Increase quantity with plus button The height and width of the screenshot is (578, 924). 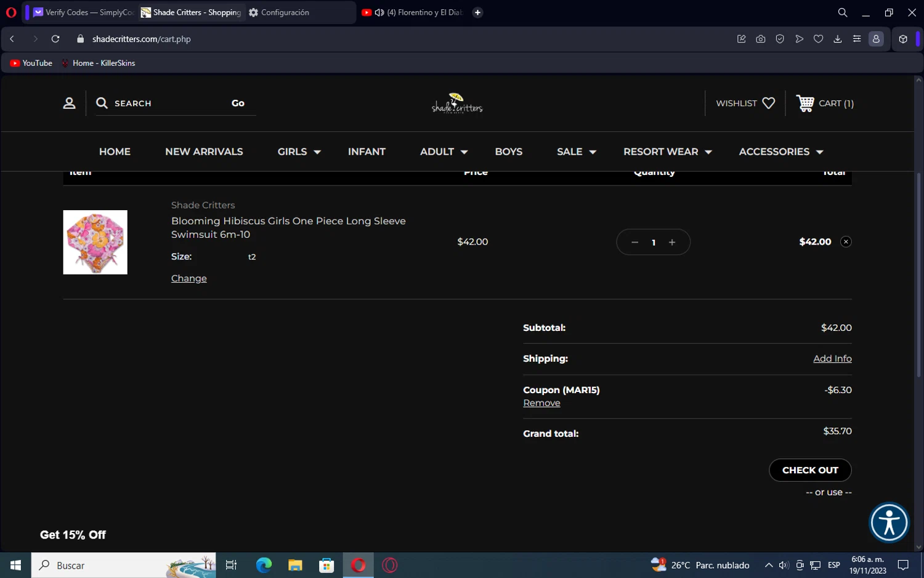pos(672,242)
